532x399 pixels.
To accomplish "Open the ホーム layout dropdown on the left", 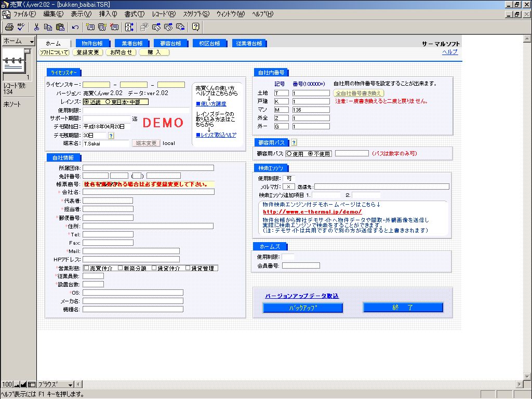I will point(32,41).
